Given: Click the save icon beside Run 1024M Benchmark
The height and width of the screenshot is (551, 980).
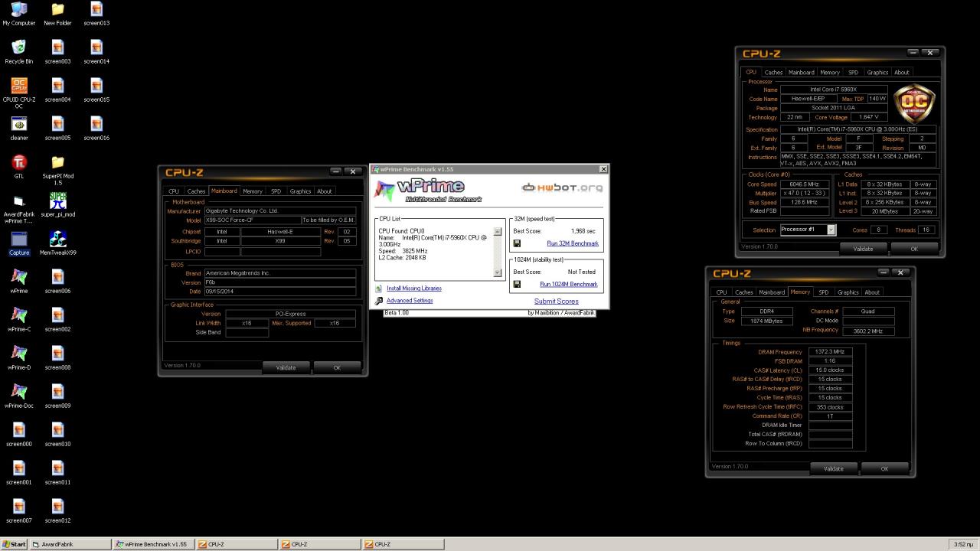Looking at the screenshot, I should point(517,284).
